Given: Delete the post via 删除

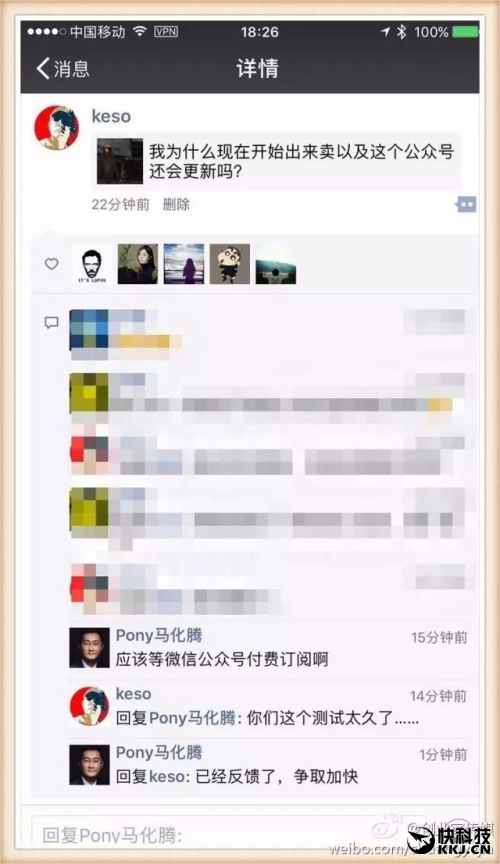Looking at the screenshot, I should pyautogui.click(x=176, y=204).
